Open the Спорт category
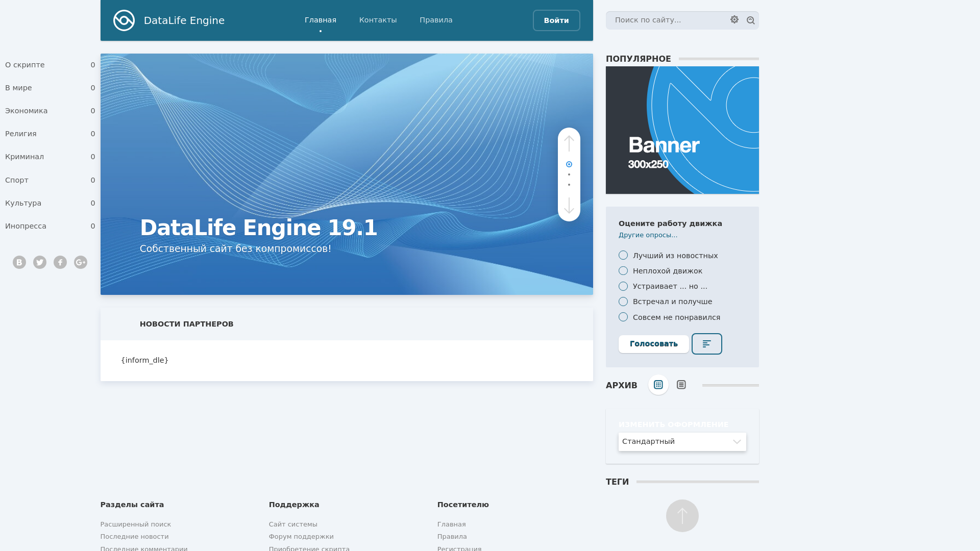 coord(50,180)
